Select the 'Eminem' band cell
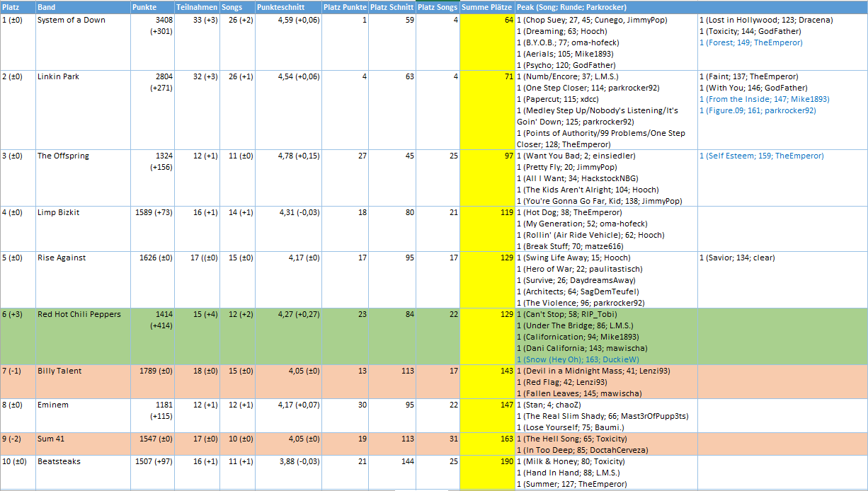 pyautogui.click(x=83, y=416)
